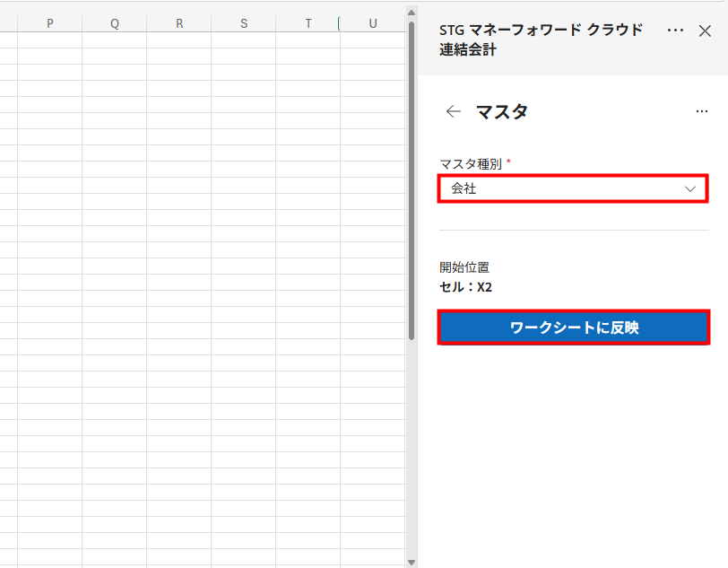Select column P header
The height and width of the screenshot is (568, 728).
coord(49,23)
